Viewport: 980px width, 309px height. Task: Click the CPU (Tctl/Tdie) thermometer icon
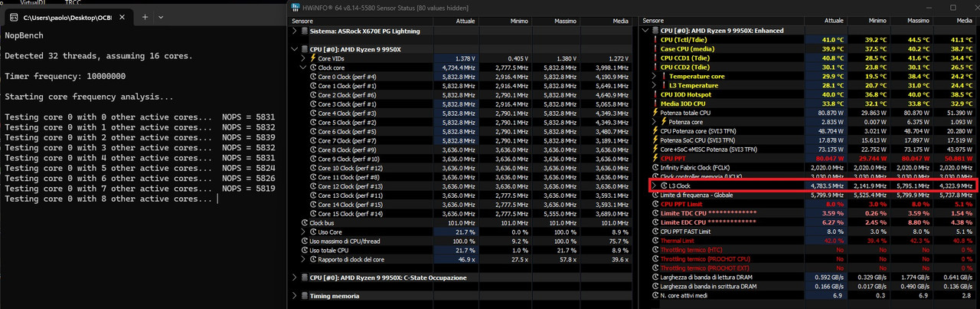(x=655, y=40)
